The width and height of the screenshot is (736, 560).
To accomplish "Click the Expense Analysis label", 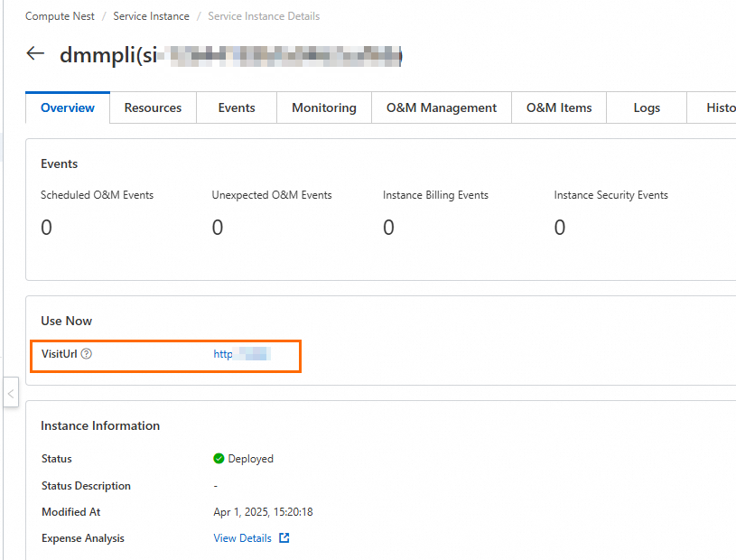I will [x=82, y=538].
